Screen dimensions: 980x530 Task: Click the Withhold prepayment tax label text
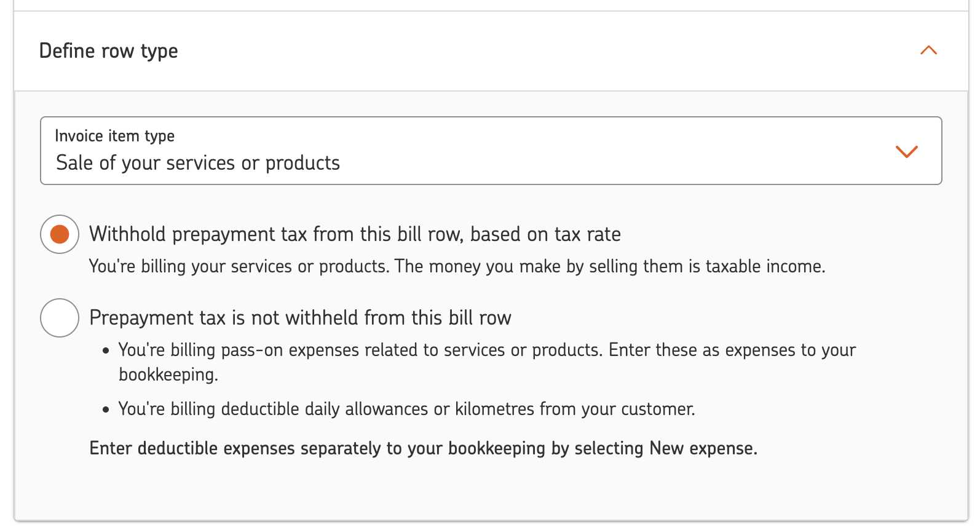pos(355,234)
